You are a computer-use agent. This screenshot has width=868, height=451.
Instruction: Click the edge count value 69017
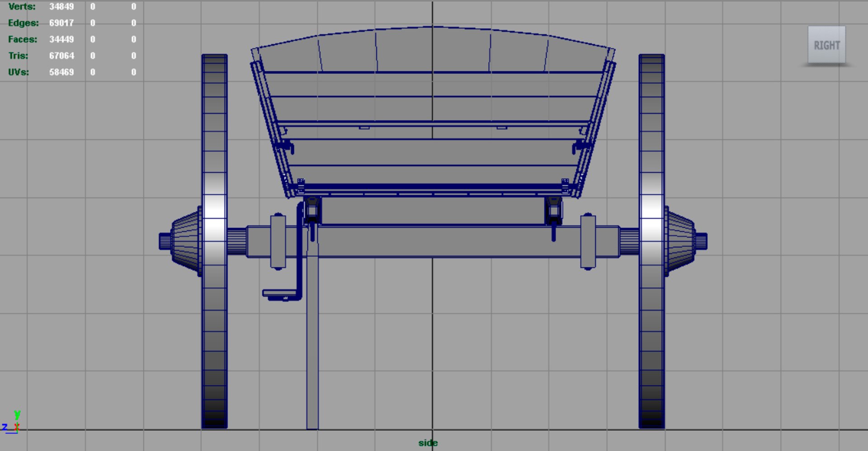[x=61, y=23]
